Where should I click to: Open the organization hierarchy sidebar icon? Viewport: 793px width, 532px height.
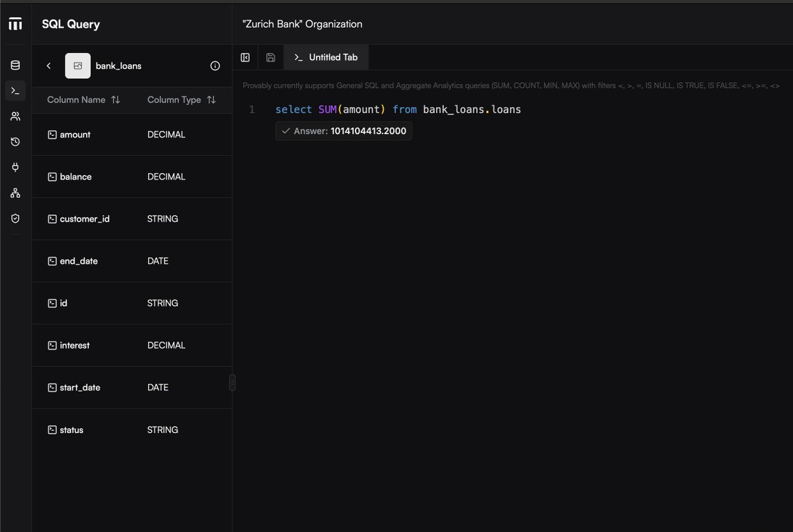(15, 193)
